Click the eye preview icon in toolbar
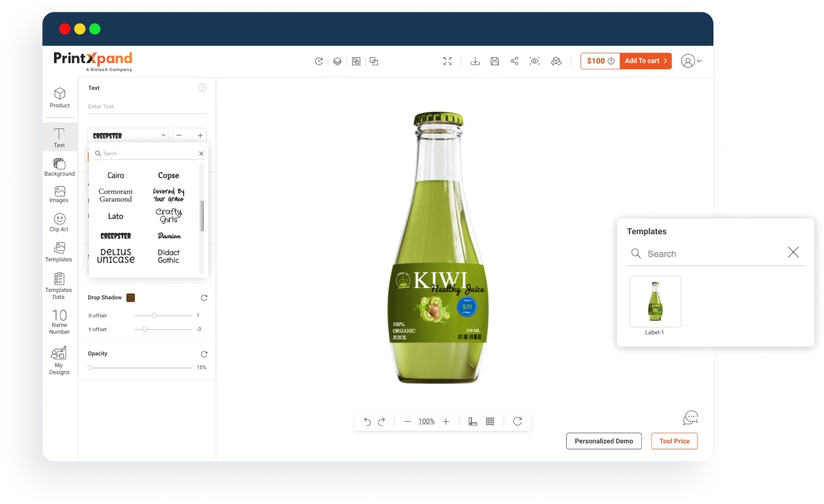The height and width of the screenshot is (504, 824). [535, 61]
